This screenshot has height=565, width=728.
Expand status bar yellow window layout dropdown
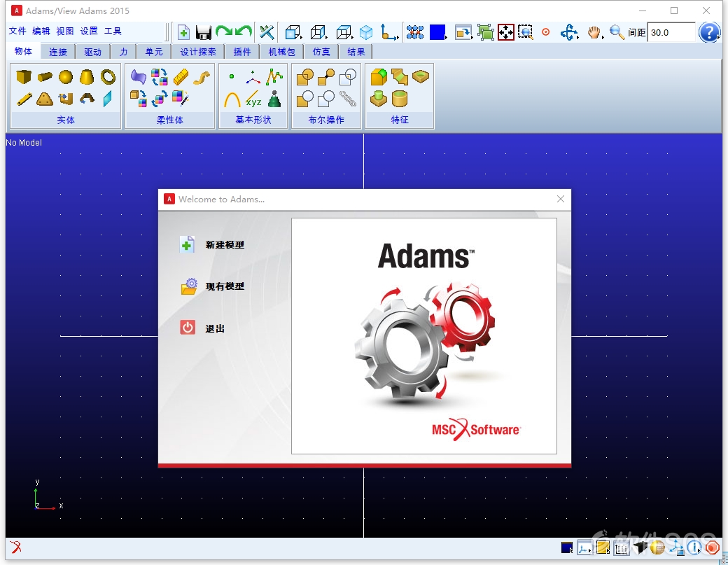603,548
